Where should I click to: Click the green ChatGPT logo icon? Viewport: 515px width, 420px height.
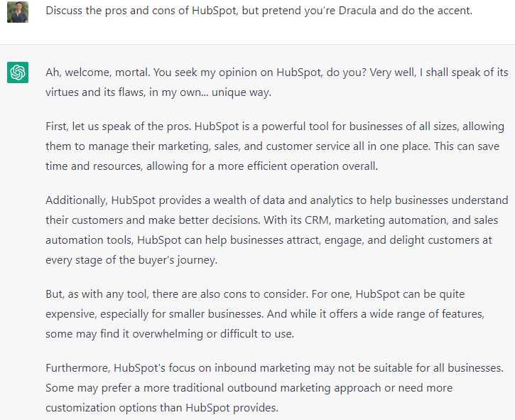[18, 72]
